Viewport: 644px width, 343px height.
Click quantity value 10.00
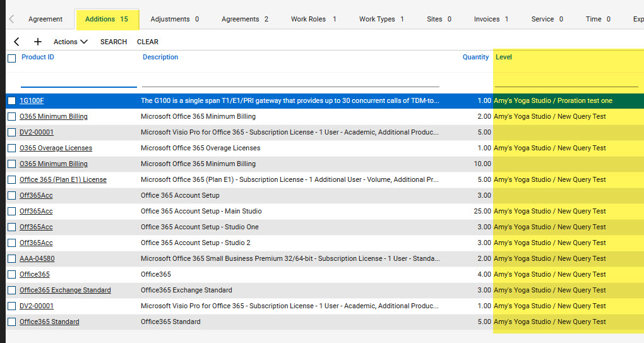[x=482, y=164]
